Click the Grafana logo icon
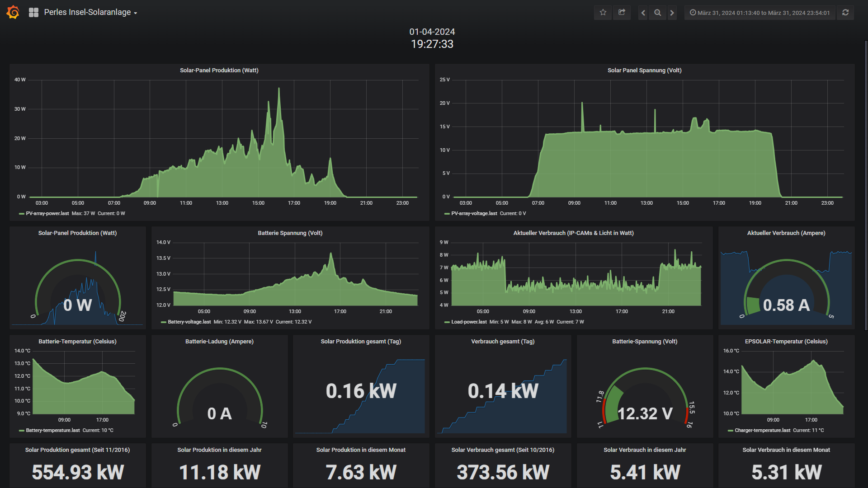The width and height of the screenshot is (868, 488). pyautogui.click(x=13, y=12)
